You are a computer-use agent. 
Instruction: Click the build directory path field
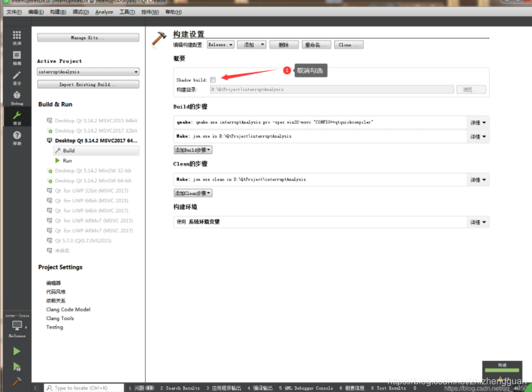click(332, 90)
